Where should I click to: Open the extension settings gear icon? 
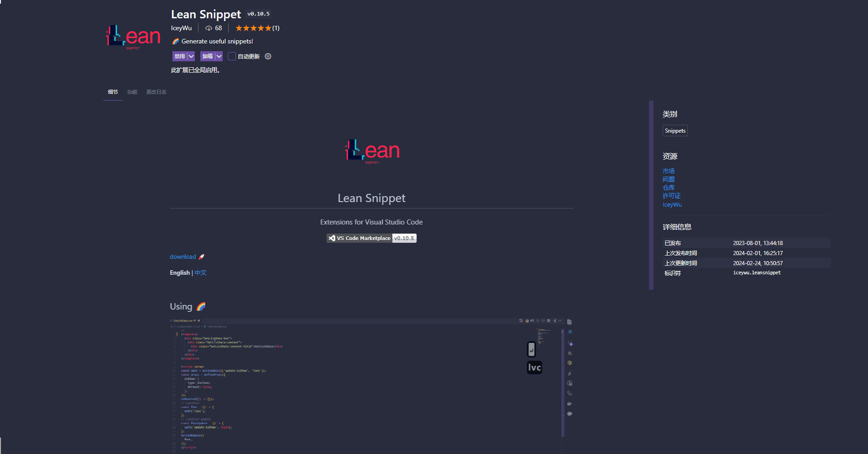268,56
